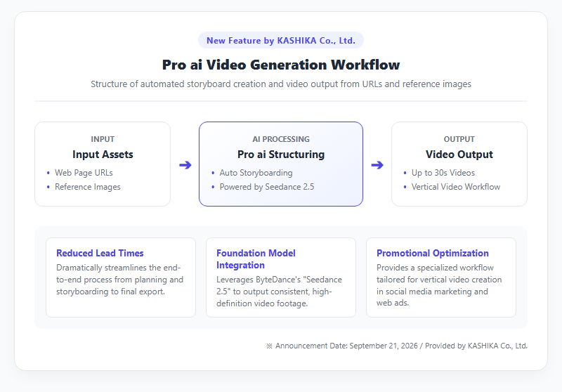The width and height of the screenshot is (562, 392).
Task: Click the 'OUTPUT' label
Action: coord(459,139)
